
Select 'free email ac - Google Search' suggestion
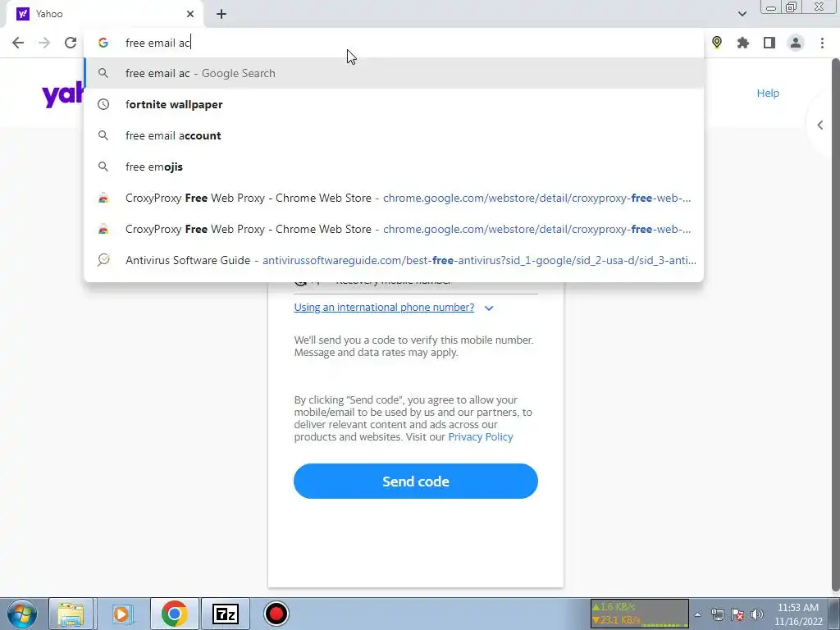pos(394,73)
